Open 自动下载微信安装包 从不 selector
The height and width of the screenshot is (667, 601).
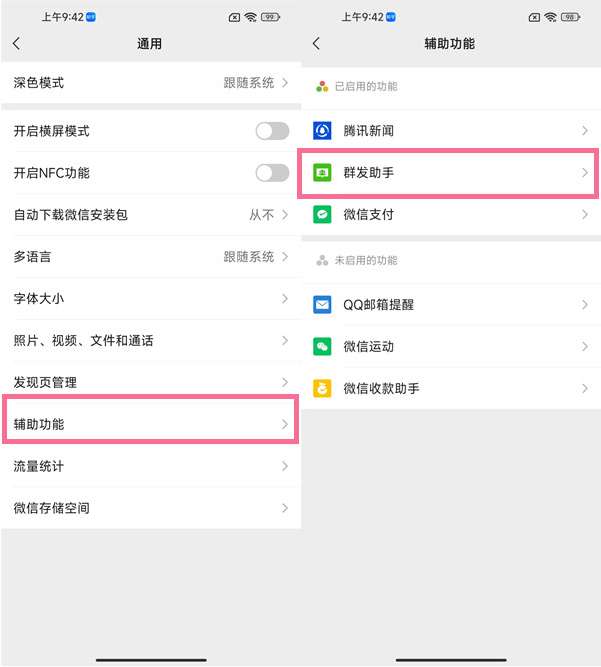click(268, 215)
